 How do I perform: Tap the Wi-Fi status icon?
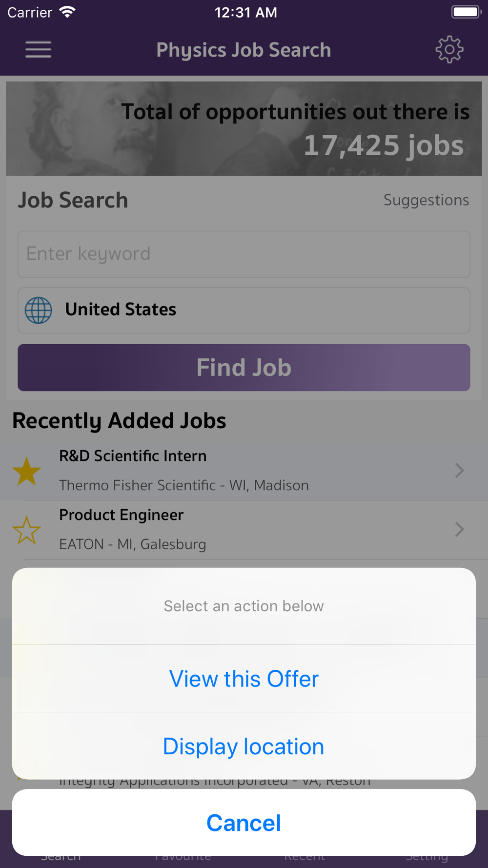(67, 12)
